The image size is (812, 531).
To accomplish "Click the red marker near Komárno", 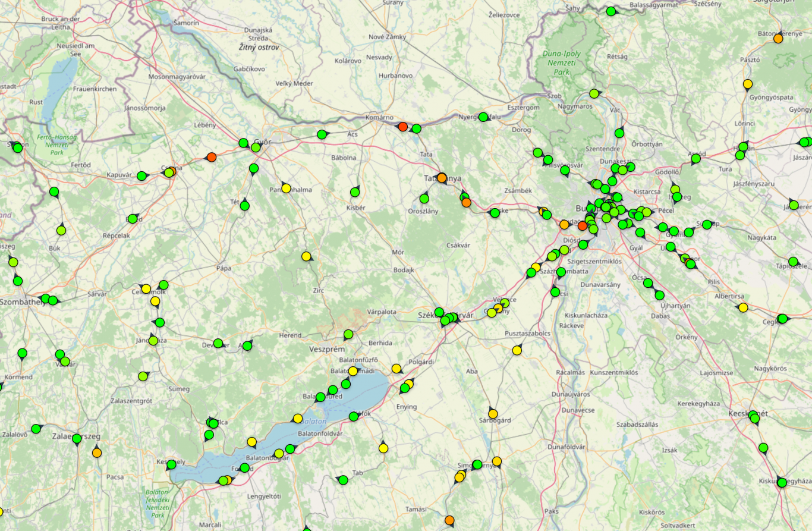I will [403, 127].
